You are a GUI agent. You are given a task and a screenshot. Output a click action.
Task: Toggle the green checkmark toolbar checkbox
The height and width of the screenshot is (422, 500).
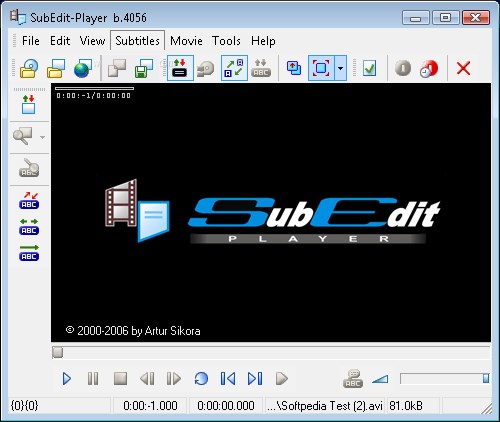369,68
